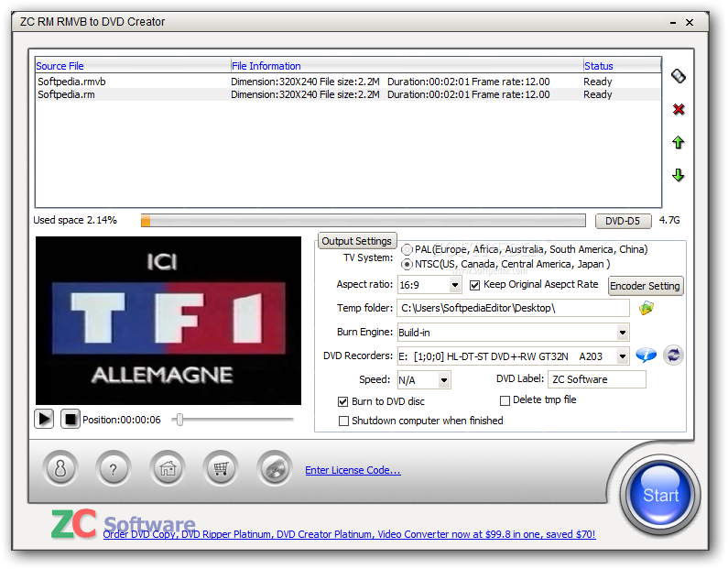Play the preview video
The image size is (728, 569).
44,419
